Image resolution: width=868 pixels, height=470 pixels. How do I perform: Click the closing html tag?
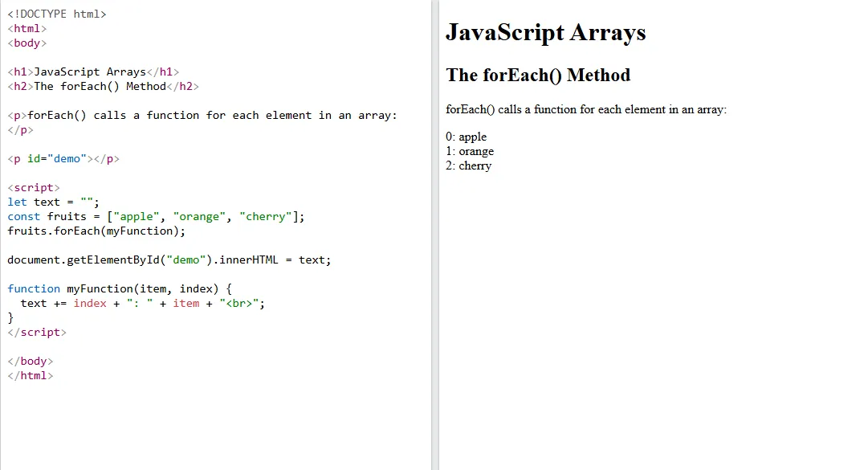click(30, 375)
